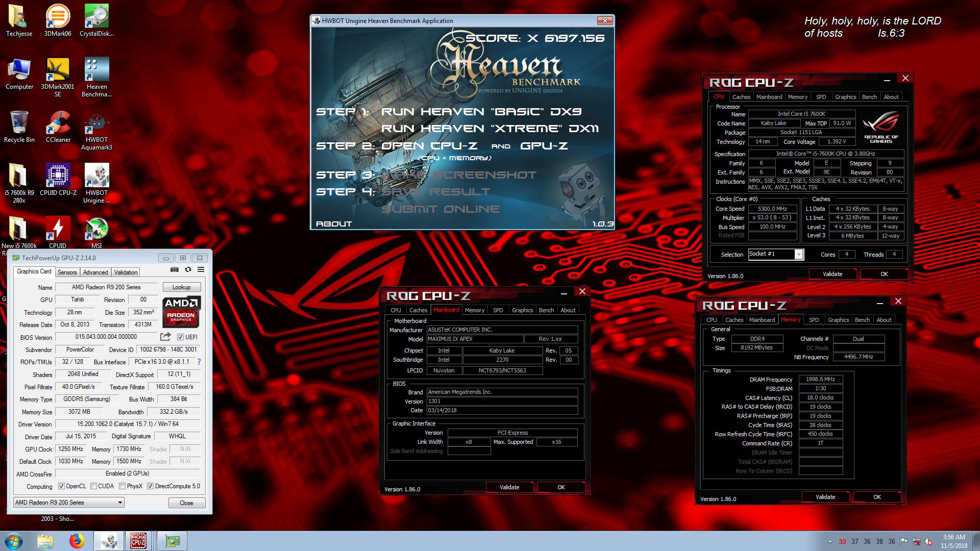Click motherboard model MAXIMUS IX APEX
This screenshot has width=980, height=551.
(475, 339)
